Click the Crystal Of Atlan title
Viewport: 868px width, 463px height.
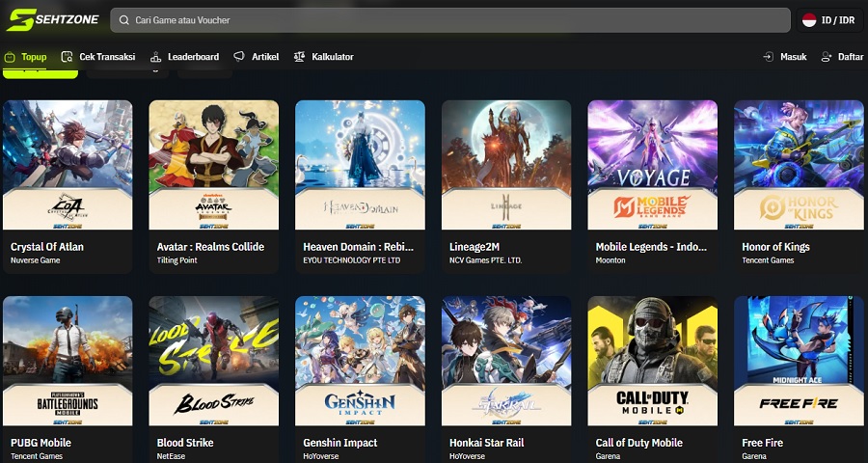[x=47, y=247]
